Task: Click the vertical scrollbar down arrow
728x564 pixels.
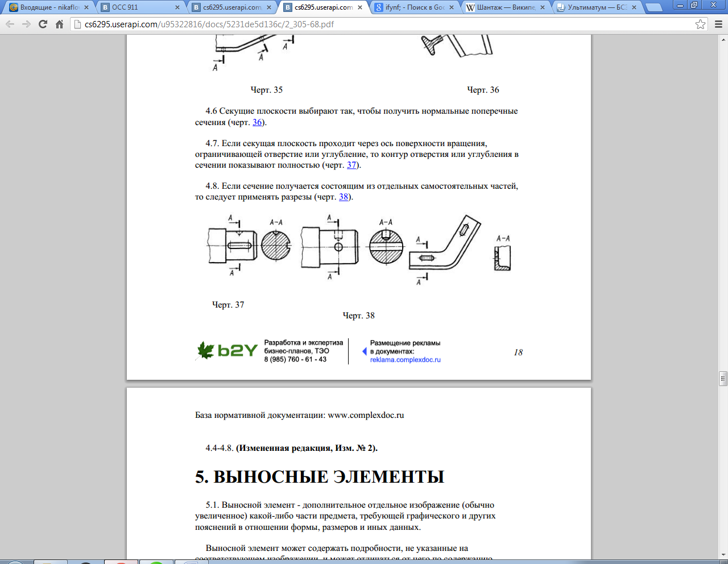Action: [723, 554]
